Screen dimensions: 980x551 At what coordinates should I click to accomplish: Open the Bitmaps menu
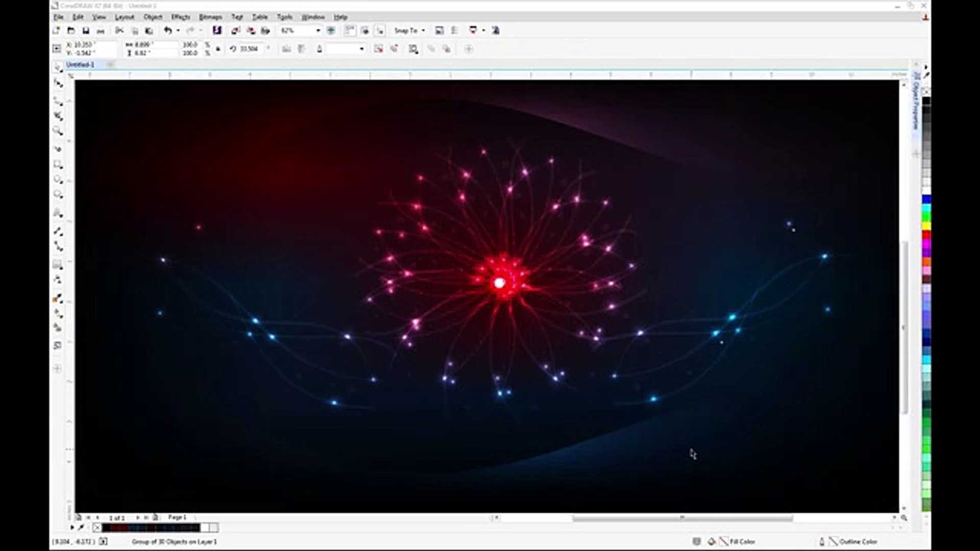(x=210, y=17)
